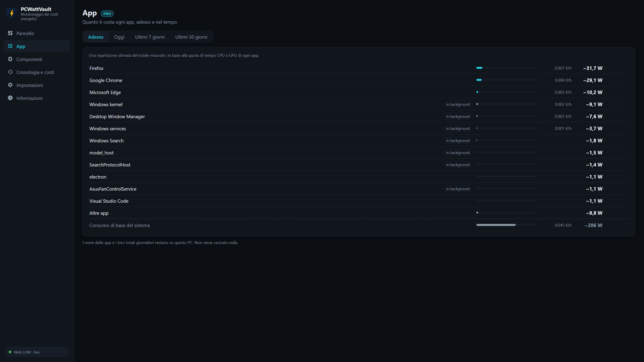Select the Visual Studio Code entry
The image size is (644, 362).
(109, 201)
